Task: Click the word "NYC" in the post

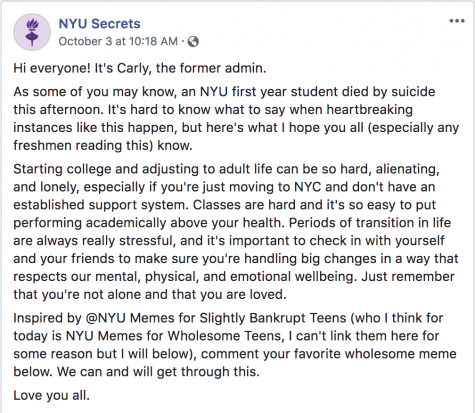Action: click(x=307, y=187)
